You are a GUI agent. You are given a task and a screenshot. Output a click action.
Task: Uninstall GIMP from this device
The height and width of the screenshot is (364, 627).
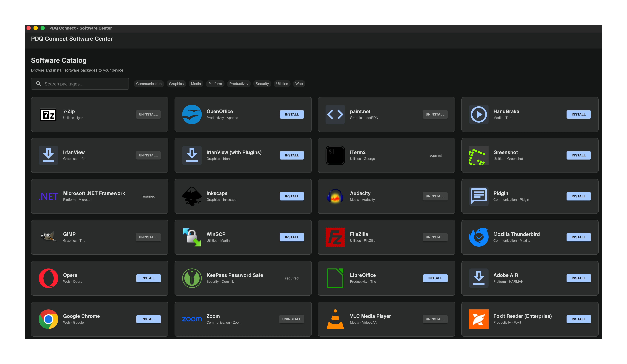148,237
